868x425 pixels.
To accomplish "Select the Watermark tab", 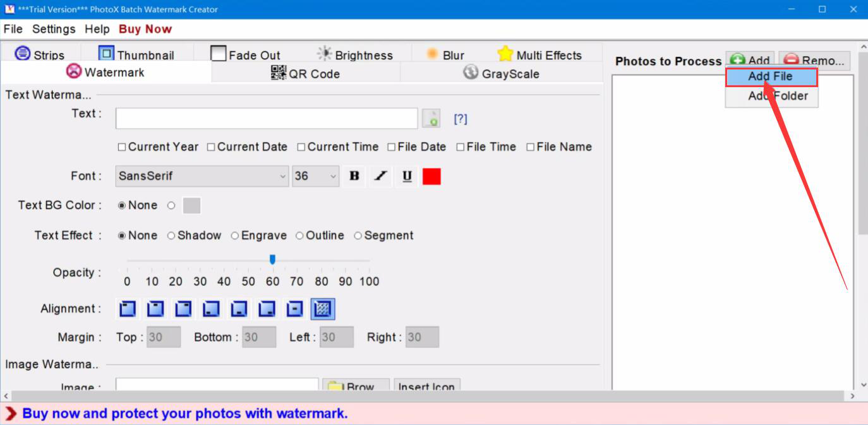I will point(105,72).
